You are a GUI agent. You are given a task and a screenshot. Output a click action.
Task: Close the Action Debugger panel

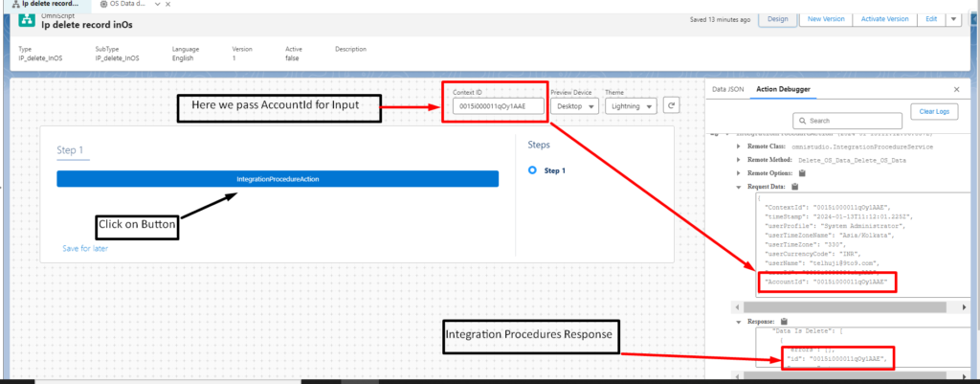click(956, 89)
